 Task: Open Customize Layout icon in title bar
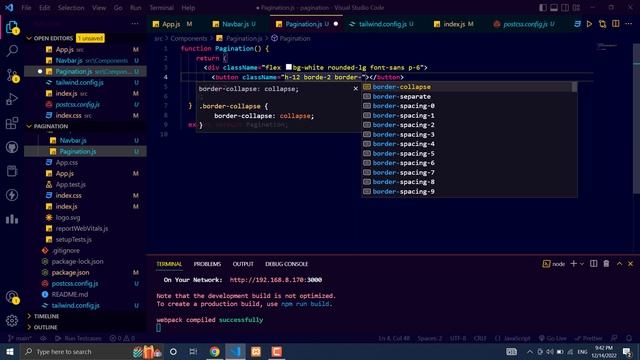tap(576, 8)
